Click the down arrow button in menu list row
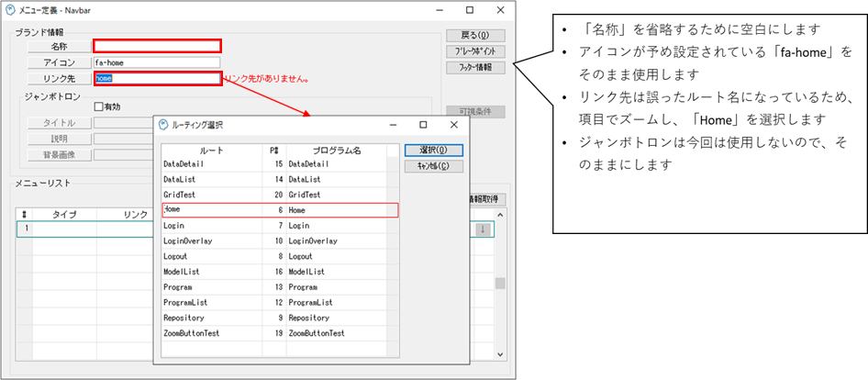 pyautogui.click(x=483, y=229)
